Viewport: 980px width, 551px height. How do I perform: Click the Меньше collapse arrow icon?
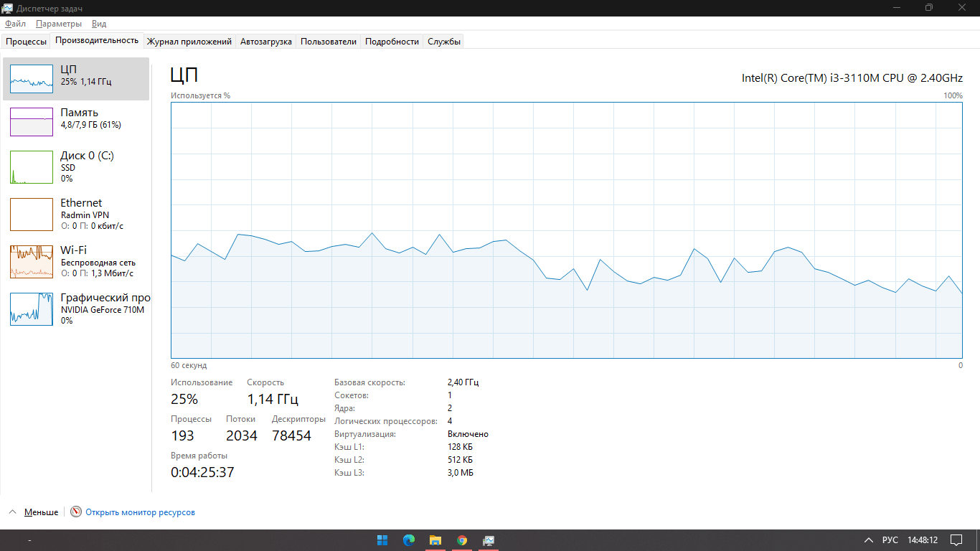tap(12, 512)
